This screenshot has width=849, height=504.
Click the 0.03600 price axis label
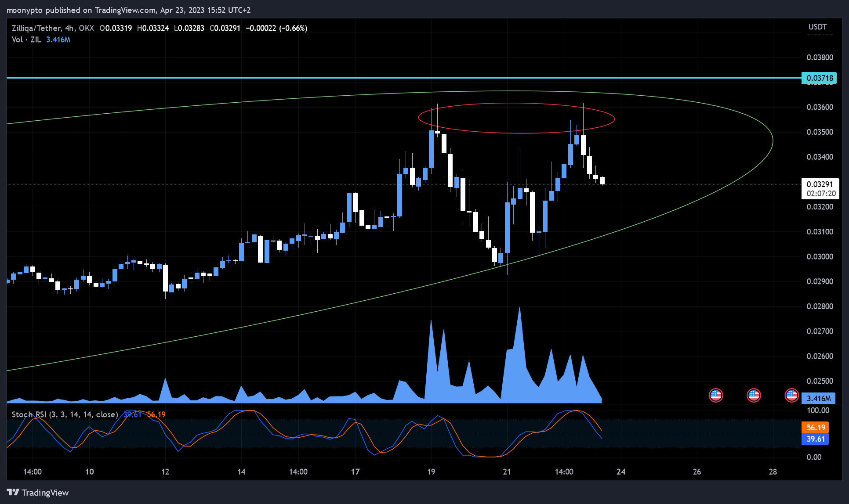coord(820,107)
